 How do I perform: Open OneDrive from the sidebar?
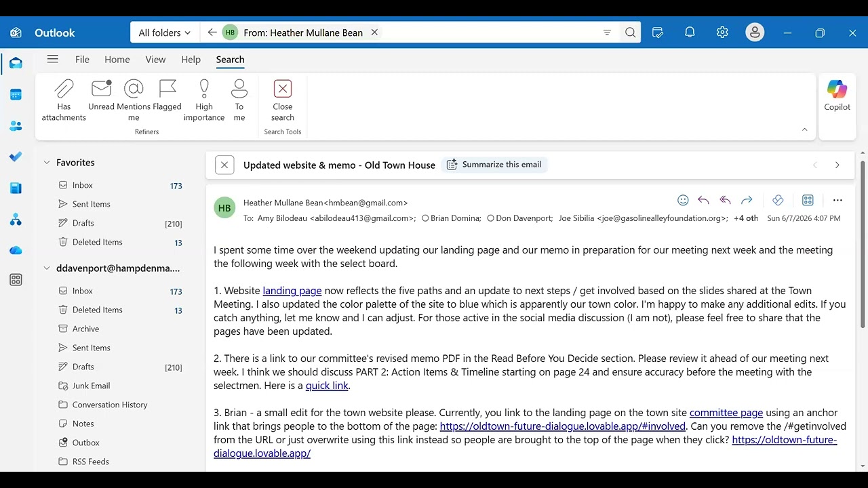click(x=16, y=250)
